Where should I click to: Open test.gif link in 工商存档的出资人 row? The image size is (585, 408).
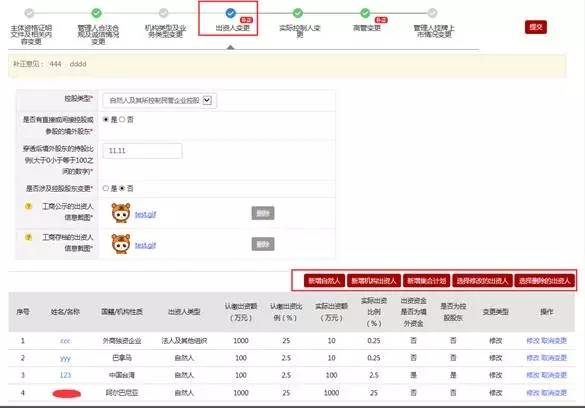coord(145,245)
